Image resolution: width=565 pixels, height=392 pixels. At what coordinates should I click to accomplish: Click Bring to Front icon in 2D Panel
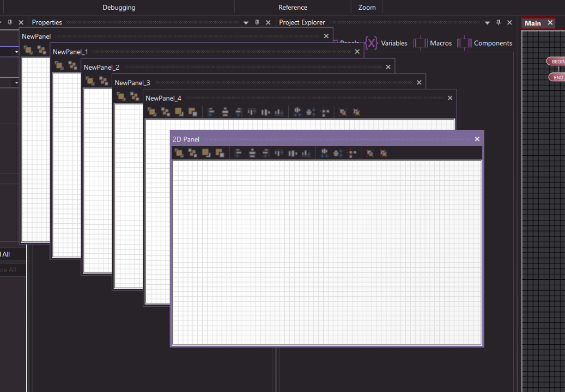click(206, 153)
